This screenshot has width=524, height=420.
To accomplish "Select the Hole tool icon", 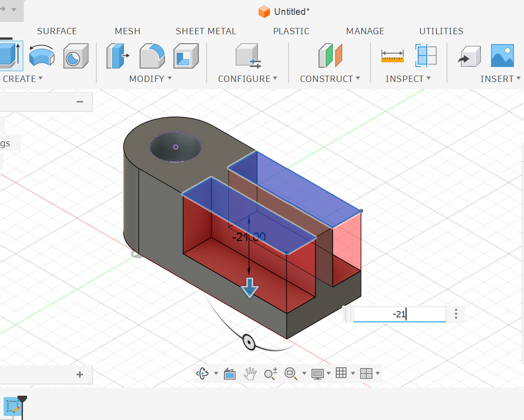I will tap(76, 55).
